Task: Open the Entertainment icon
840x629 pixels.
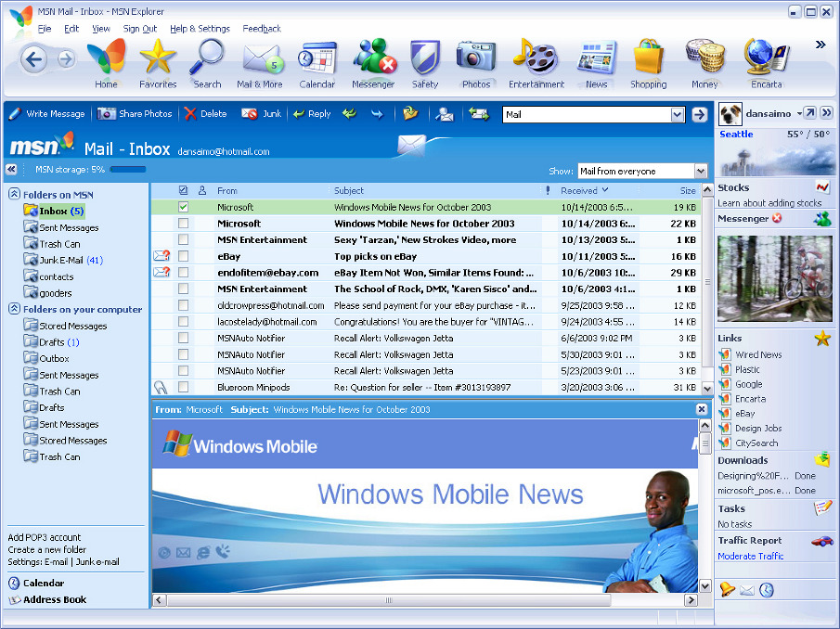Action: 536,60
